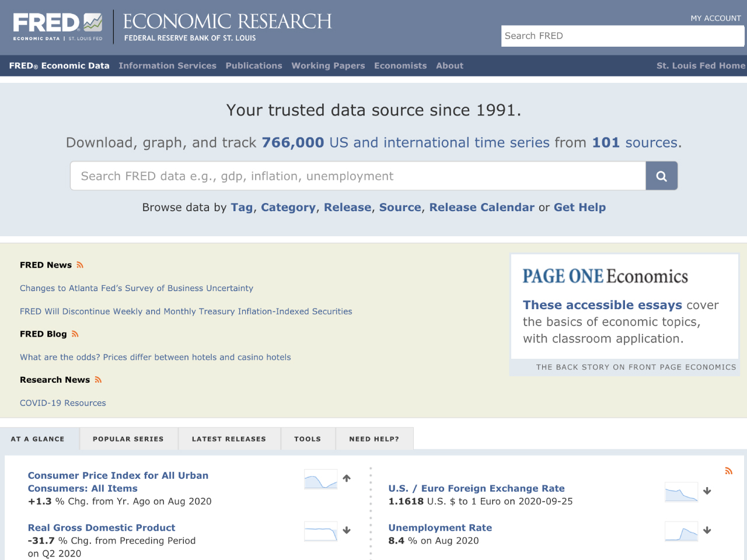The height and width of the screenshot is (560, 747).
Task: Switch to Need Help? tab
Action: [x=374, y=439]
